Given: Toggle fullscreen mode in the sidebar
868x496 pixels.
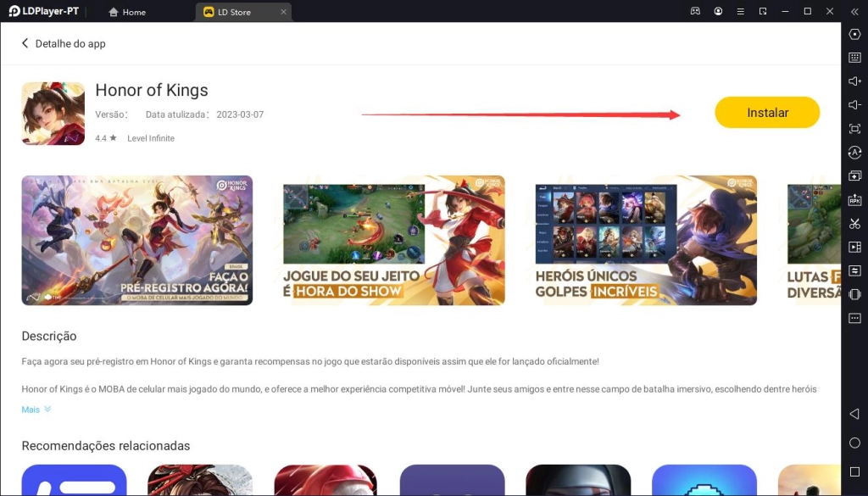Looking at the screenshot, I should (x=854, y=129).
